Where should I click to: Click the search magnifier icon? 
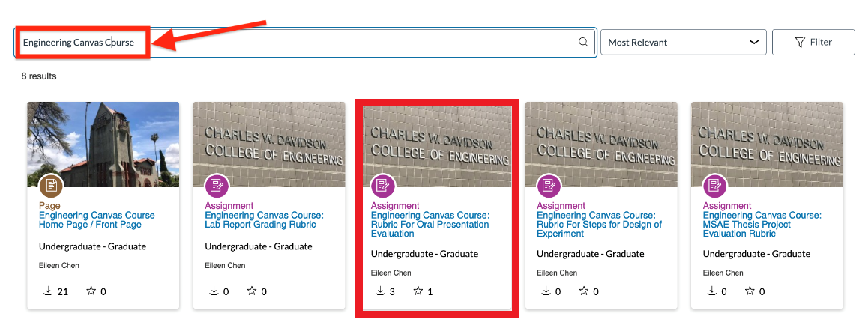583,43
